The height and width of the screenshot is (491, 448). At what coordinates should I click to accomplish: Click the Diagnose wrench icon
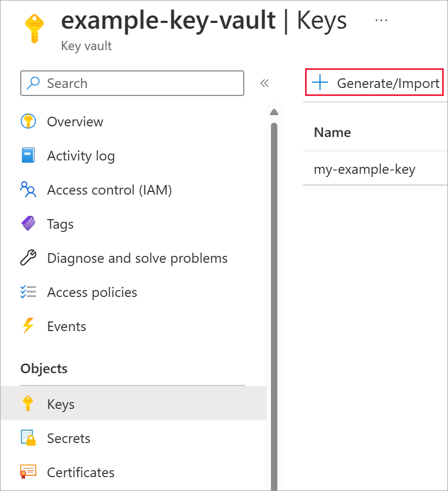[28, 258]
